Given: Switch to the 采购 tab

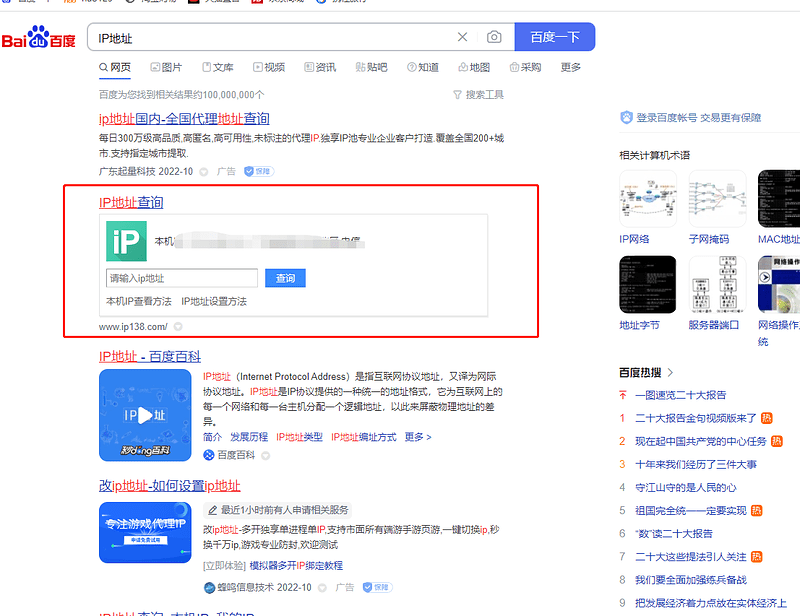Looking at the screenshot, I should [526, 67].
